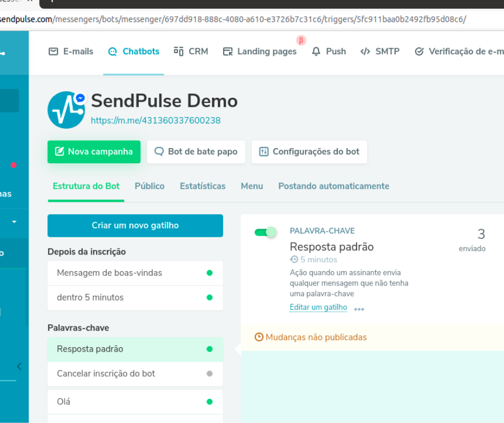Toggle the Resposta padrão trigger switch
Viewport: 504px width, 423px height.
[x=265, y=232]
